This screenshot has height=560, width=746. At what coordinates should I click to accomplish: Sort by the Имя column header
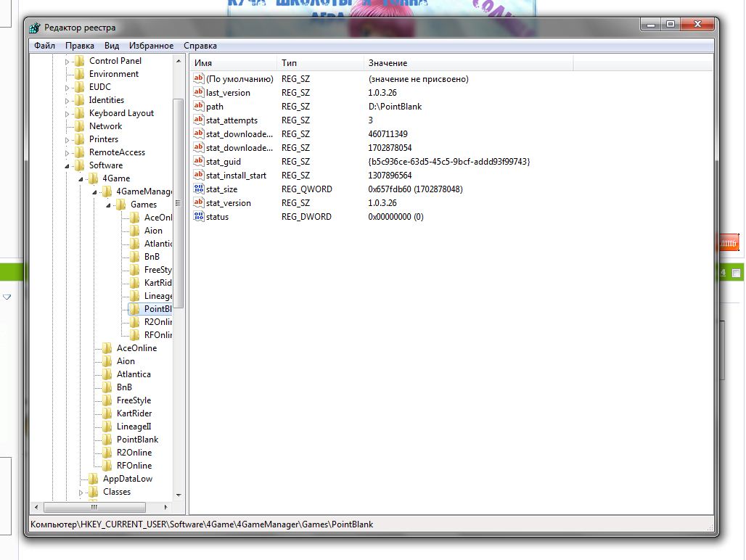(x=232, y=63)
